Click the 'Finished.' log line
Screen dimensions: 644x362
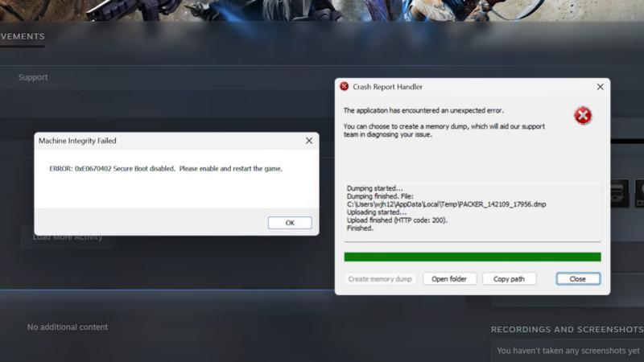[360, 228]
